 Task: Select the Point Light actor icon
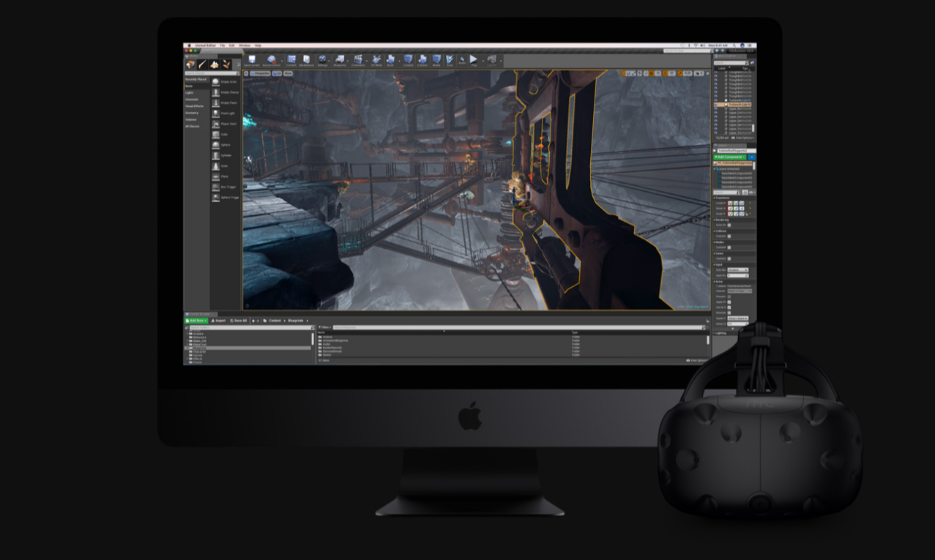[x=216, y=113]
